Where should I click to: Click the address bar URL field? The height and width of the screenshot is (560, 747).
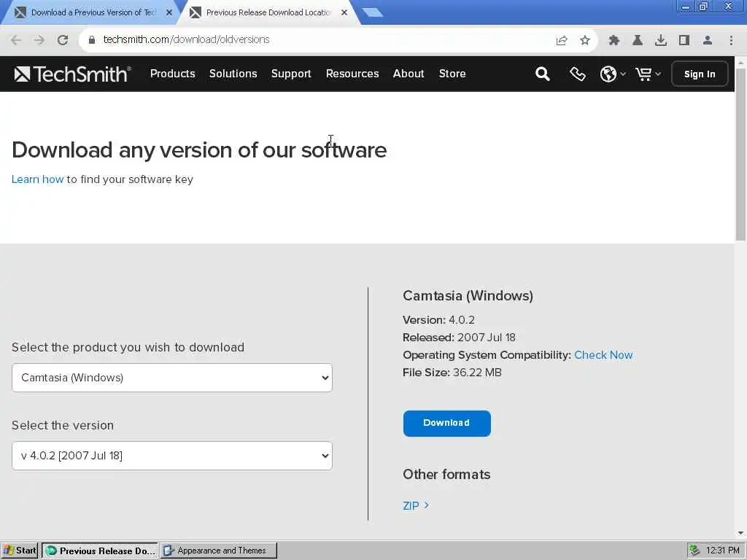314,39
